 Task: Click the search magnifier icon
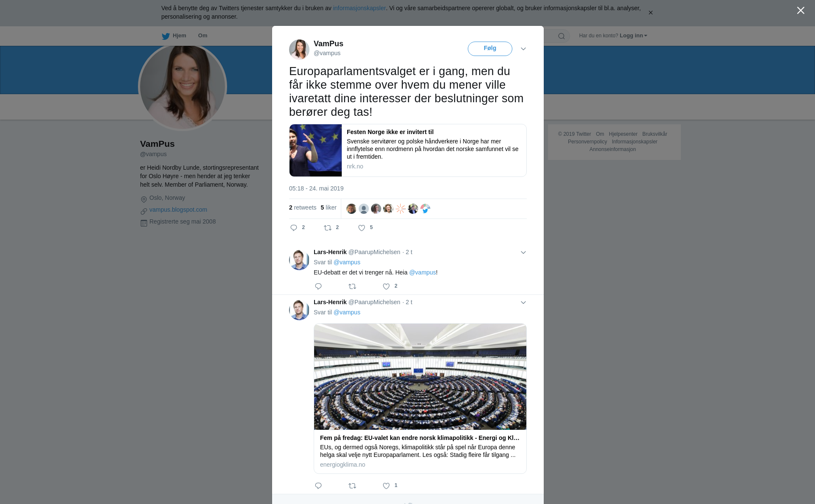tap(562, 36)
